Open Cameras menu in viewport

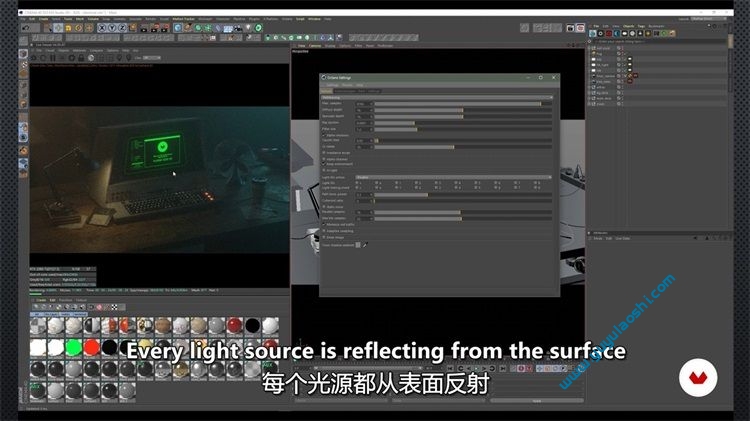point(315,45)
